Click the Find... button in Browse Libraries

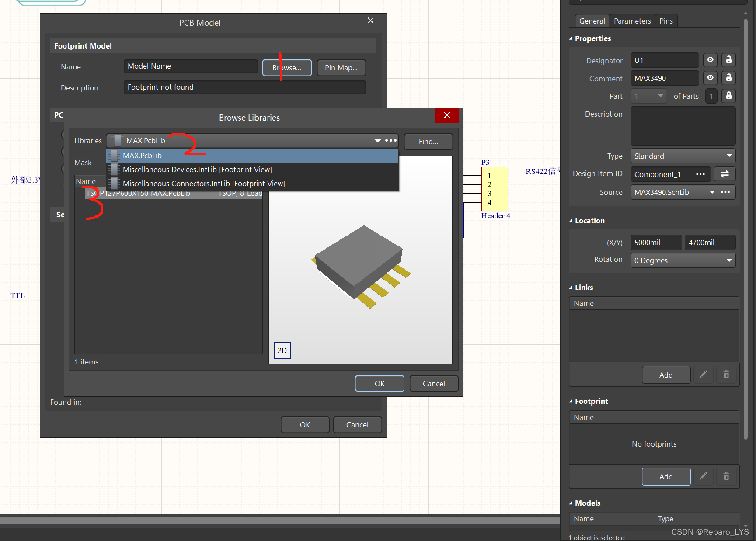428,142
